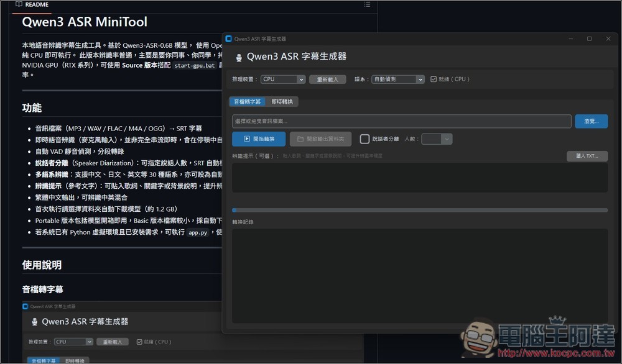The image size is (622, 364).
Task: Enable the 說話者分離 speaker separation checkbox
Action: click(x=365, y=139)
